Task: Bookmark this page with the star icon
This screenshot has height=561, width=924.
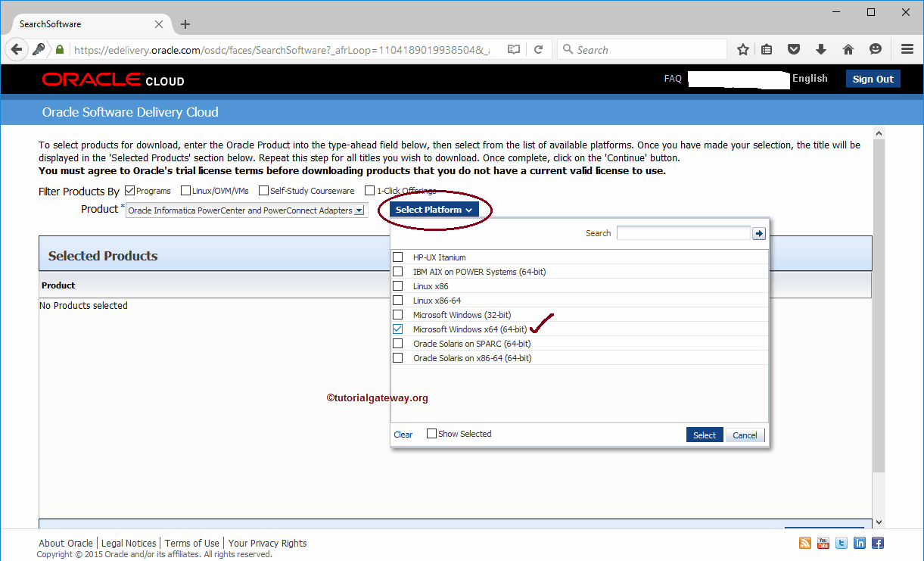Action: coord(743,49)
